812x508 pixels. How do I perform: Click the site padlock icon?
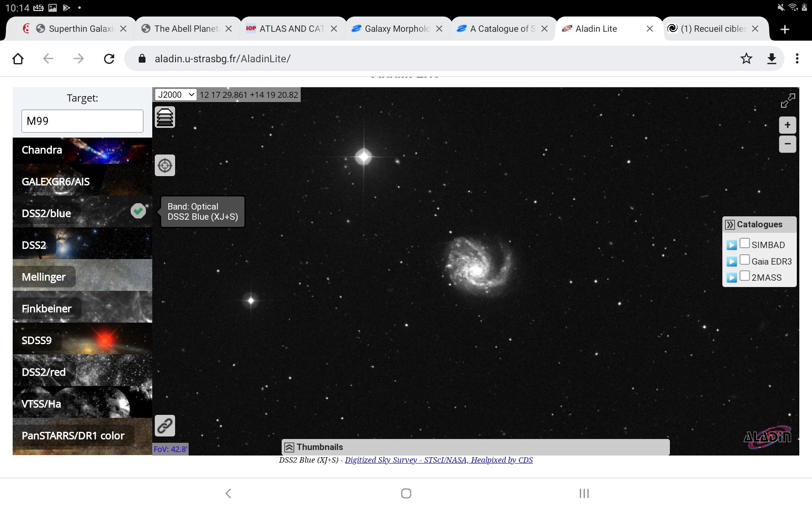pyautogui.click(x=142, y=58)
